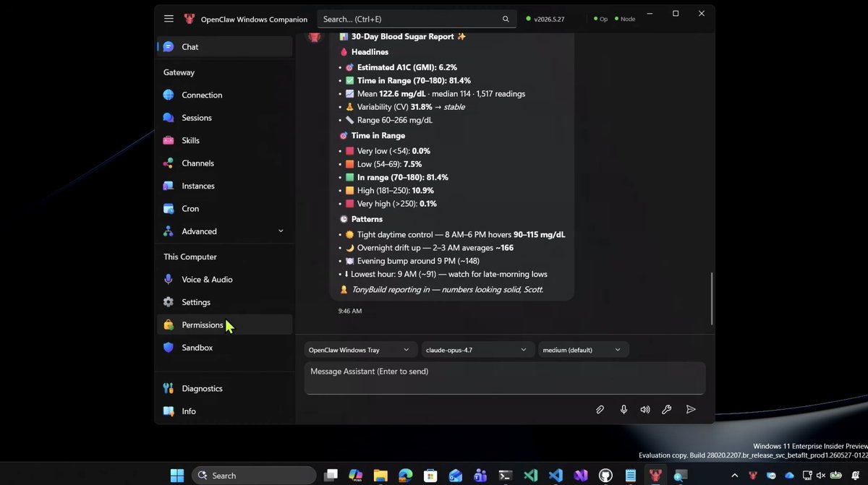Screen dimensions: 868x485
Task: Open the purple Visual Studio icon in taskbar
Action: [x=581, y=475]
